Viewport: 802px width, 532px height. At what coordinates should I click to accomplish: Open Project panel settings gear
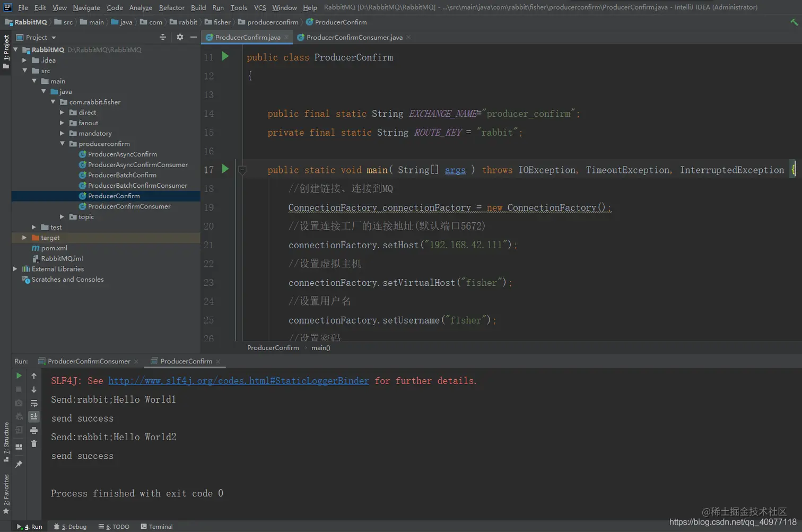tap(180, 37)
